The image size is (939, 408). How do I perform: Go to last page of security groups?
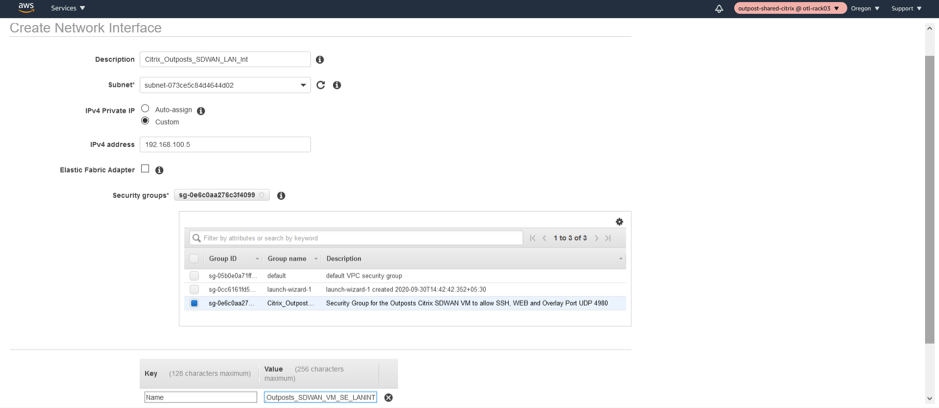608,238
